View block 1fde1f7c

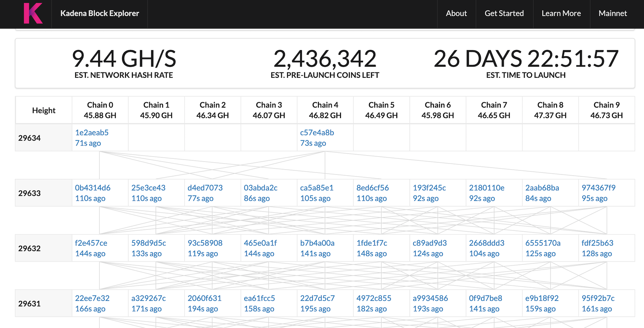[x=372, y=243]
